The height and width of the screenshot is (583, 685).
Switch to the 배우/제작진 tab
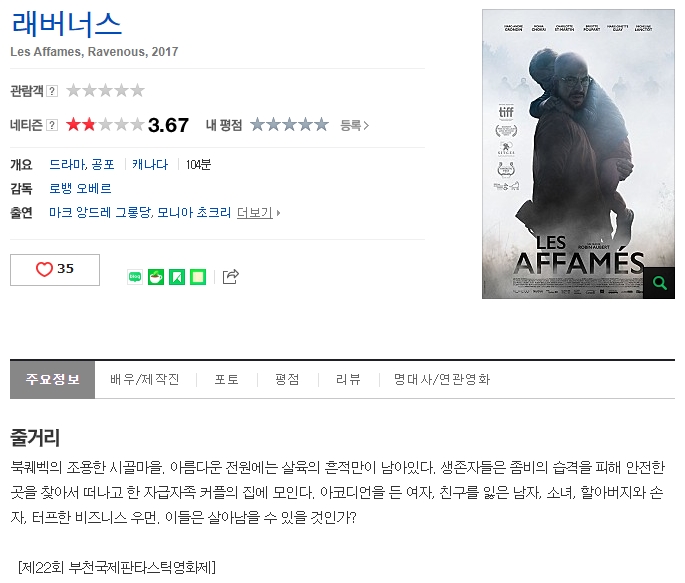coord(145,379)
